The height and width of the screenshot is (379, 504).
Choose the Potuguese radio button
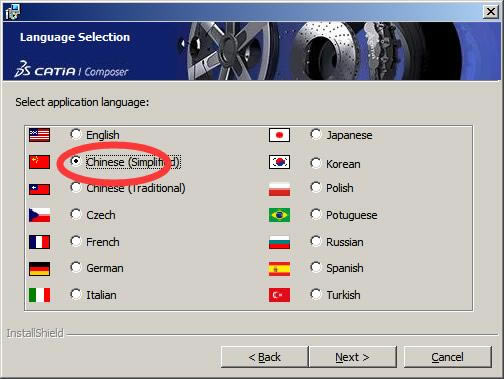point(316,214)
